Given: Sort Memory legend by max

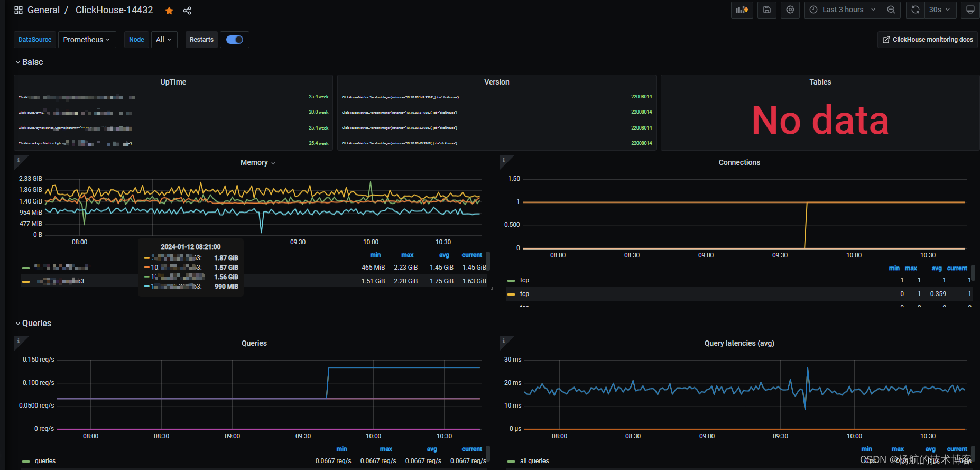Looking at the screenshot, I should tap(408, 255).
